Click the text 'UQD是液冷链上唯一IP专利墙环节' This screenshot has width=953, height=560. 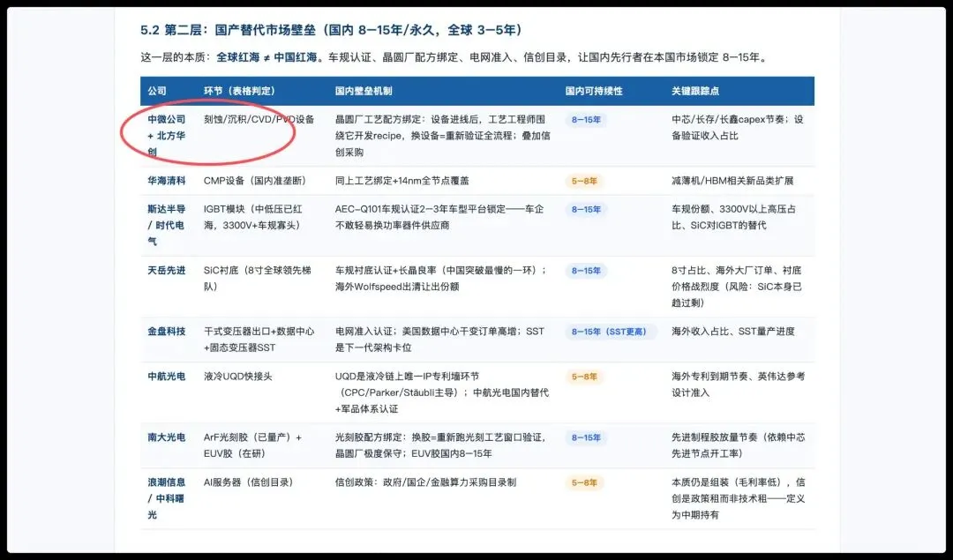(x=407, y=377)
